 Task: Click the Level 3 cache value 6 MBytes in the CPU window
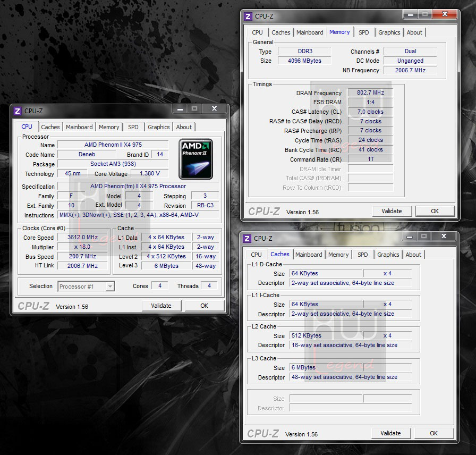[x=166, y=266]
